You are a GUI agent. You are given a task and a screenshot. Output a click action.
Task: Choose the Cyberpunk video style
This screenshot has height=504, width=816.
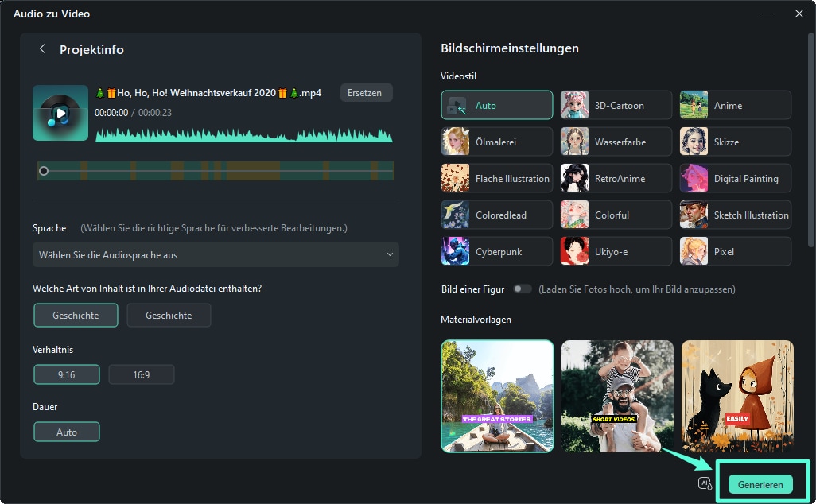[x=497, y=251]
